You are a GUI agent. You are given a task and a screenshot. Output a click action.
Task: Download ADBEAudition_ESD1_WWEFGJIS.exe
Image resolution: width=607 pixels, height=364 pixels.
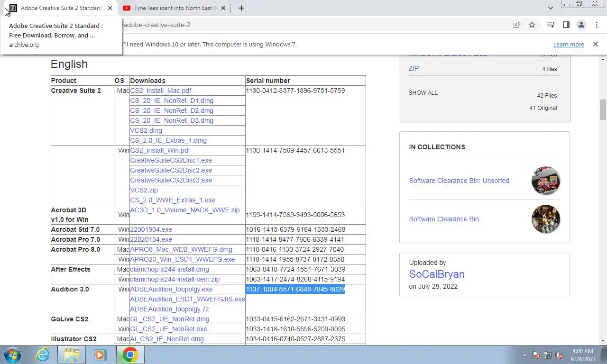tap(188, 299)
